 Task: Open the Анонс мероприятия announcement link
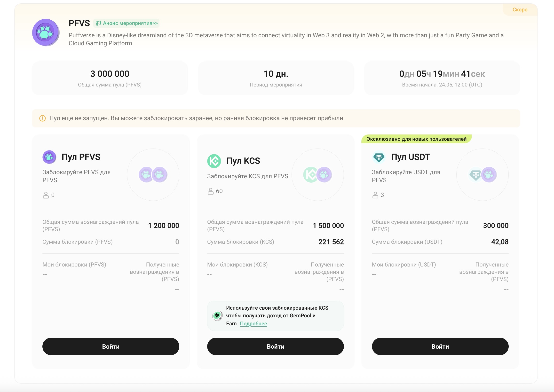pos(126,23)
